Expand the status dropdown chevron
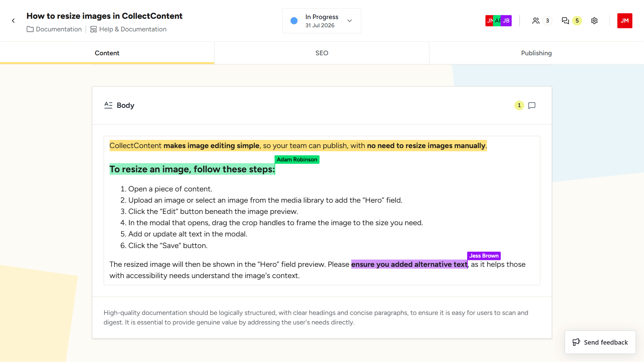Image resolution: width=644 pixels, height=362 pixels. [350, 21]
